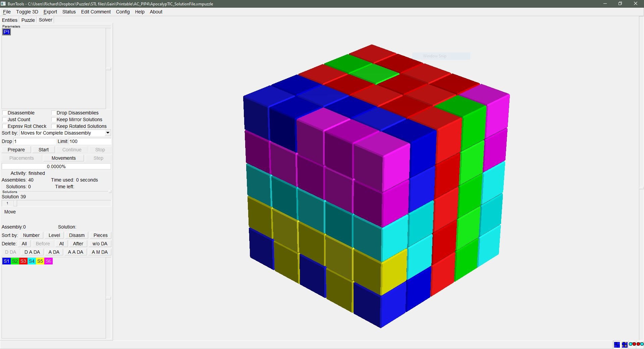The height and width of the screenshot is (349, 644).
Task: Sort solutions by Pieces
Action: (100, 235)
